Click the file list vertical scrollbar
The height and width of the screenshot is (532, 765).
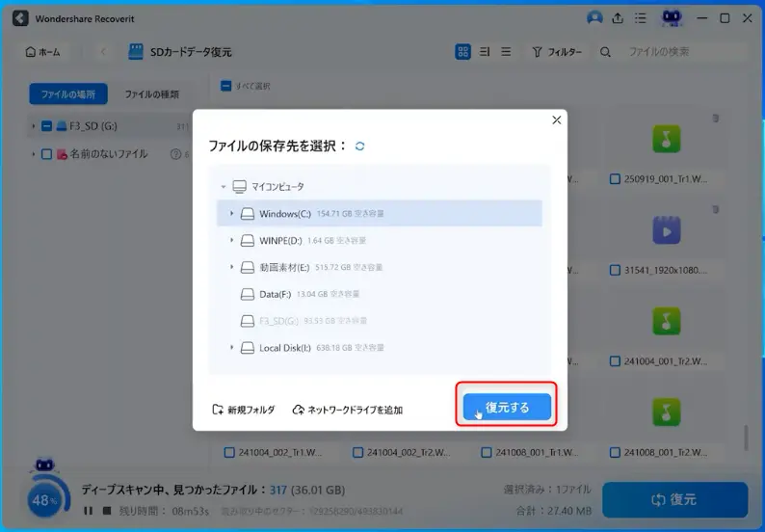pyautogui.click(x=745, y=438)
